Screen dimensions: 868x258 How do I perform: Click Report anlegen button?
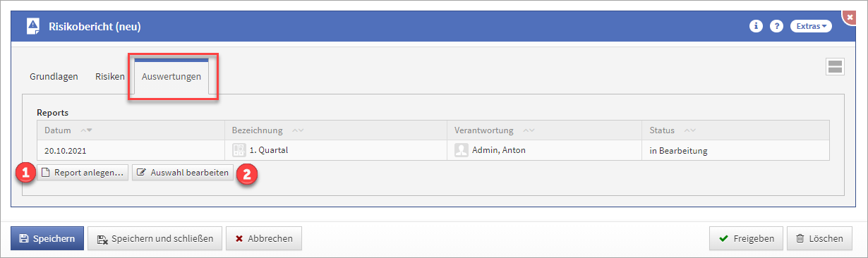tap(83, 173)
